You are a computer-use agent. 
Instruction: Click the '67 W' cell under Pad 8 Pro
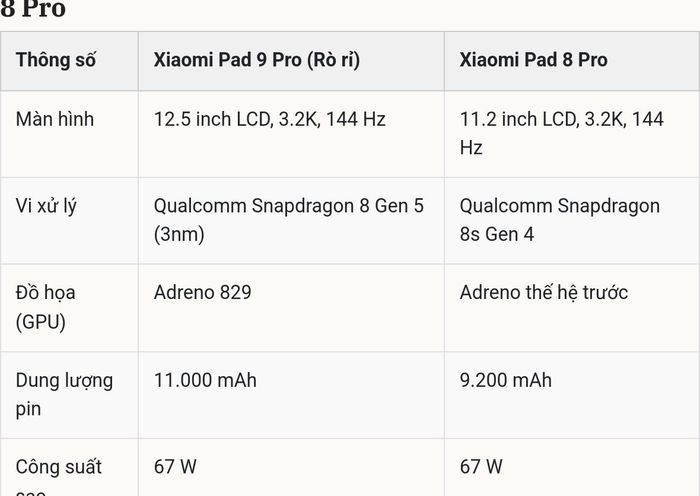(481, 467)
